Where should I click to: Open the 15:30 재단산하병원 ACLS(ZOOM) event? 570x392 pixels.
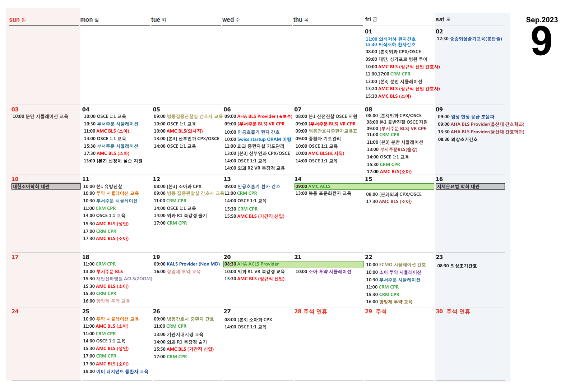tap(117, 279)
